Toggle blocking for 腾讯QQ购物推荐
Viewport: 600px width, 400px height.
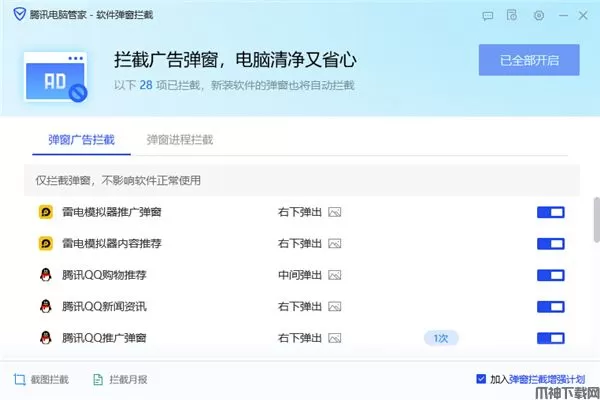pos(551,275)
